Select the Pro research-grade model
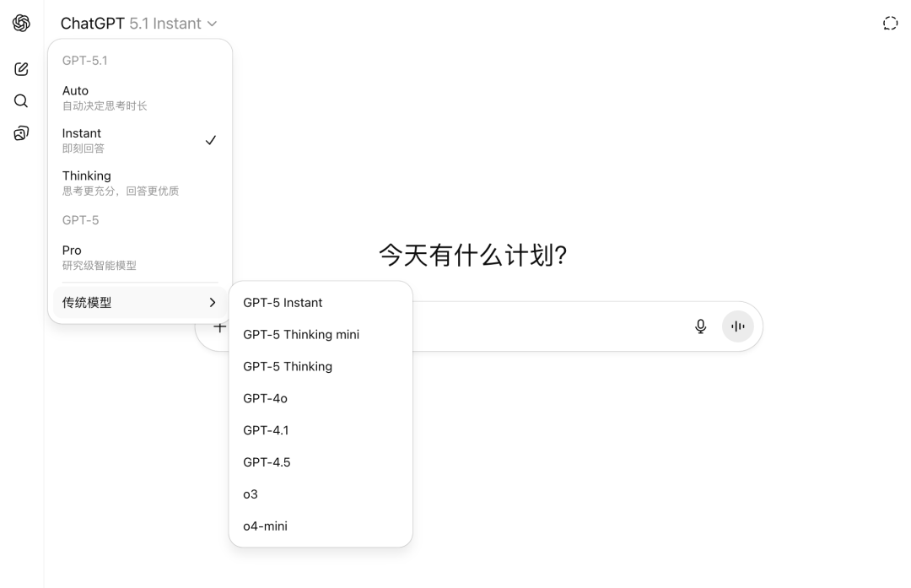The height and width of the screenshot is (588, 911). click(x=139, y=257)
